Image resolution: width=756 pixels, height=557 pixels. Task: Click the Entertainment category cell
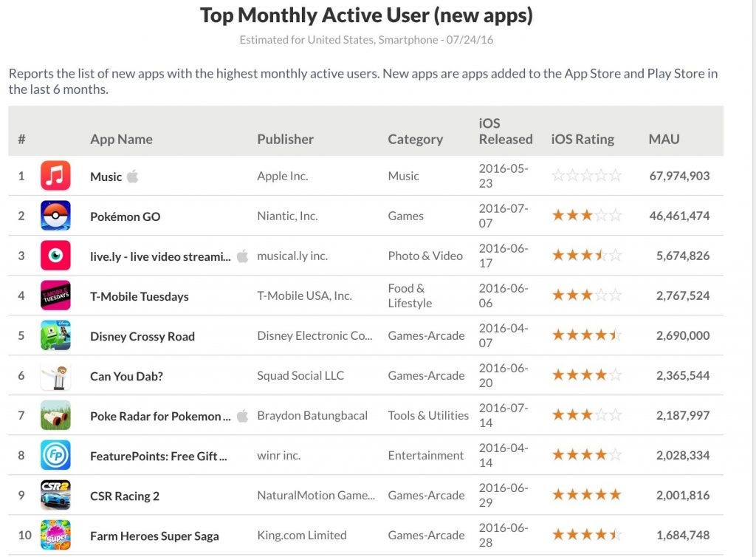[x=426, y=456]
